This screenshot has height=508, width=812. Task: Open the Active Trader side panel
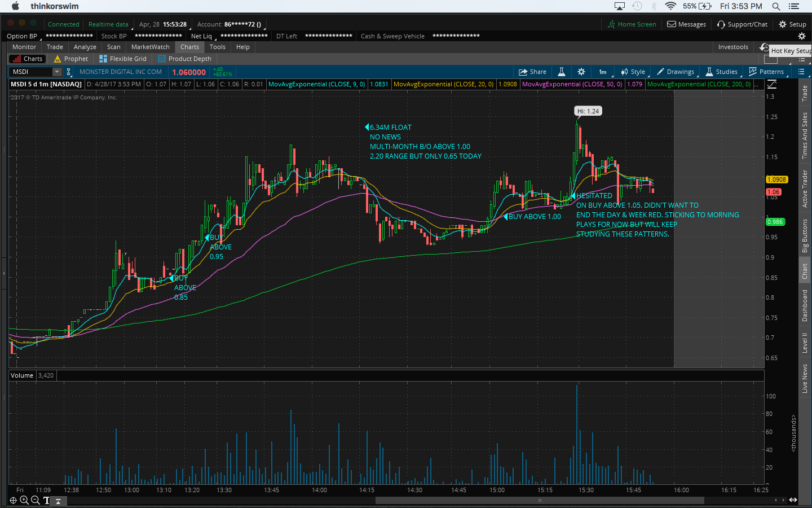tap(805, 189)
